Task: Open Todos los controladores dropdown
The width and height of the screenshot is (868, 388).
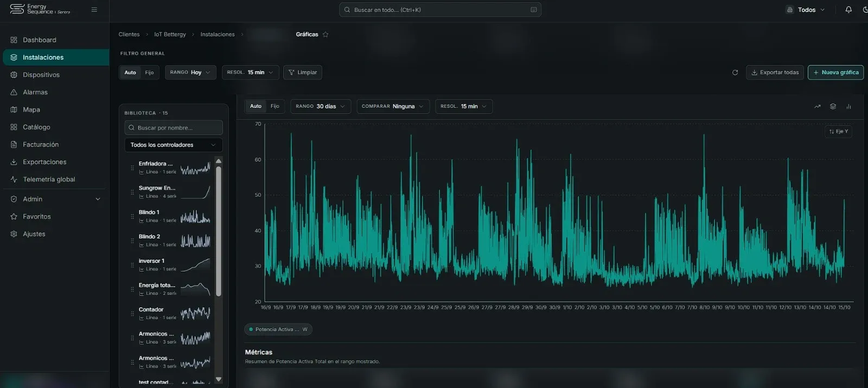Action: (x=173, y=145)
